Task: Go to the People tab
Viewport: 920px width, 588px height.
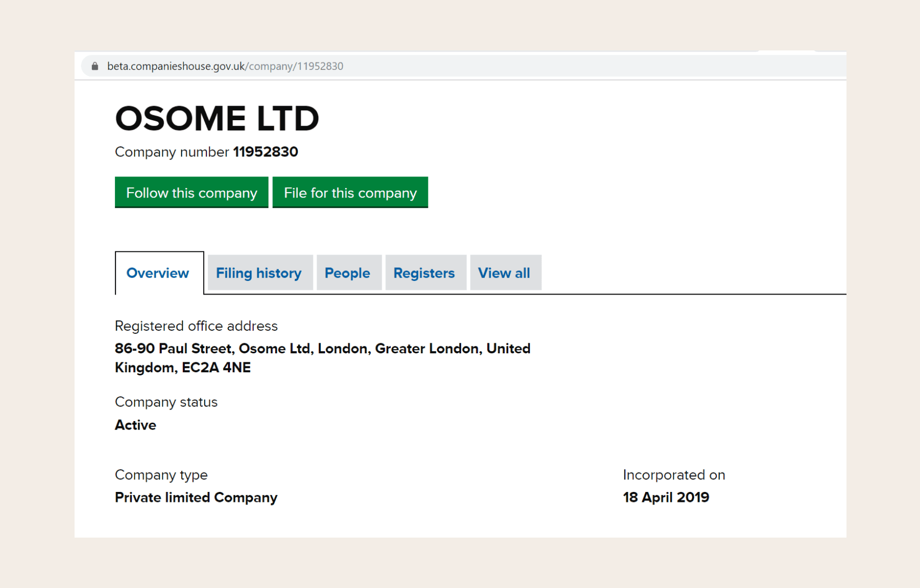Action: coord(347,273)
